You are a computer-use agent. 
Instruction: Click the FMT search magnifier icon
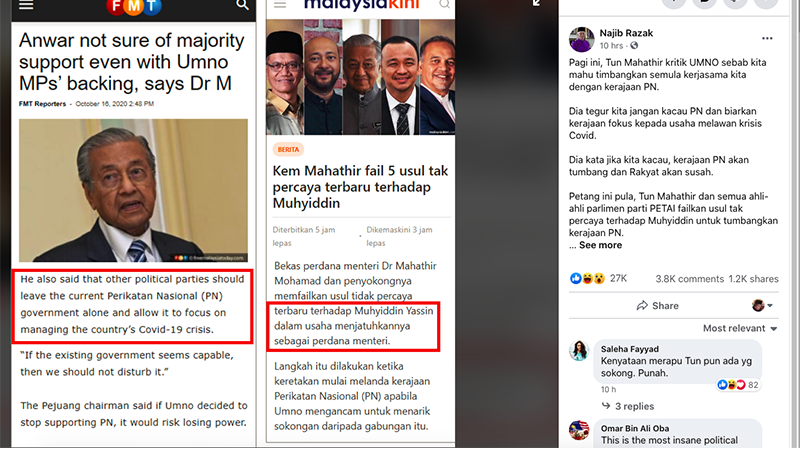point(242,5)
